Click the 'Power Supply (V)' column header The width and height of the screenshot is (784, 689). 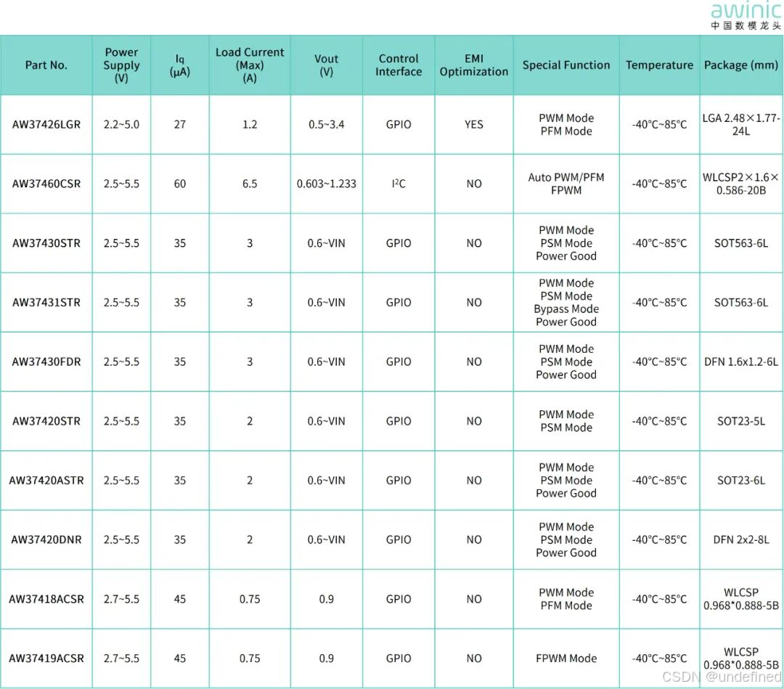[x=121, y=65]
